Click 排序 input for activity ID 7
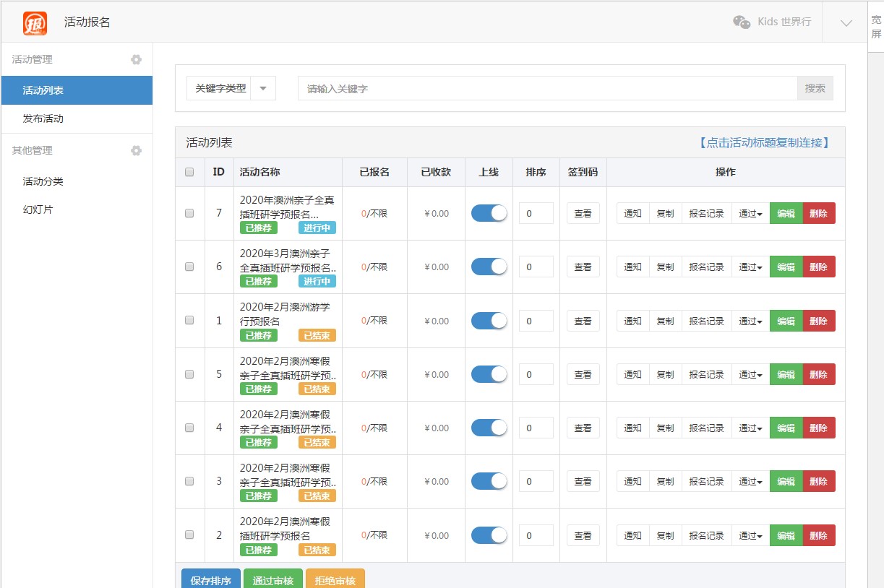The image size is (884, 588). coord(536,213)
